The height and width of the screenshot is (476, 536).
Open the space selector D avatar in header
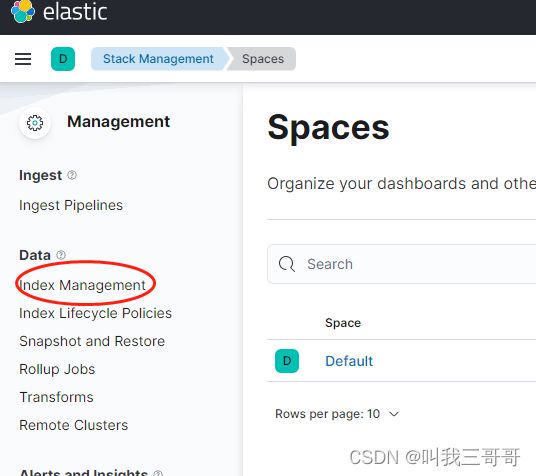(x=63, y=59)
